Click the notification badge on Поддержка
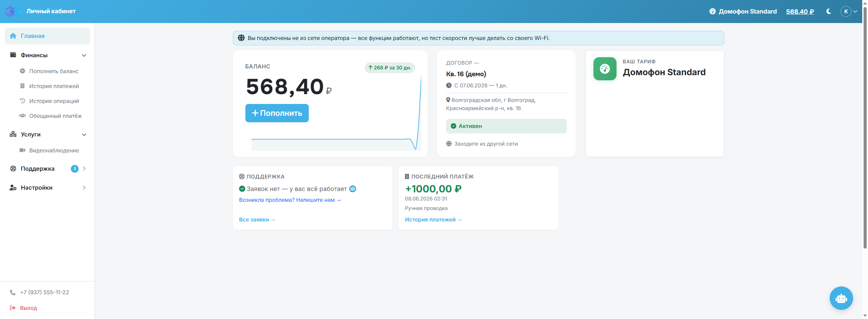The image size is (868, 319). [75, 169]
